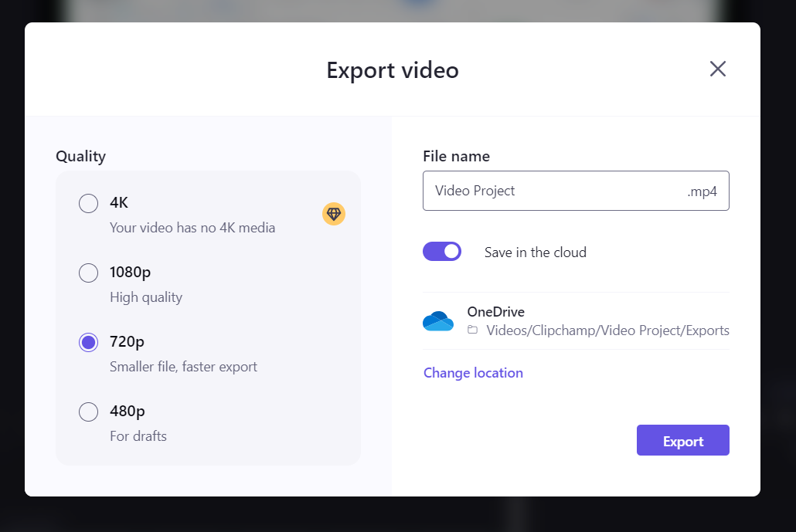Click the 'High quality' description under 1080p
Screen dimensions: 796x532
pyautogui.click(x=146, y=297)
